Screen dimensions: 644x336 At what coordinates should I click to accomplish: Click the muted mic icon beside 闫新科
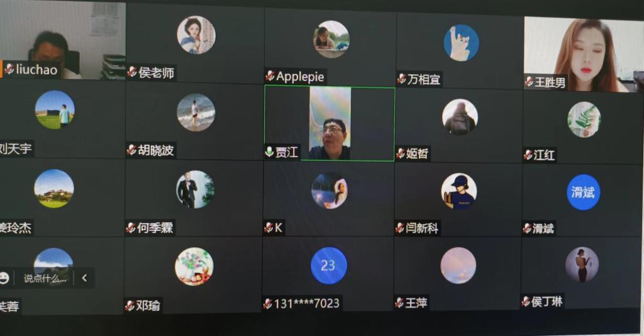[400, 228]
